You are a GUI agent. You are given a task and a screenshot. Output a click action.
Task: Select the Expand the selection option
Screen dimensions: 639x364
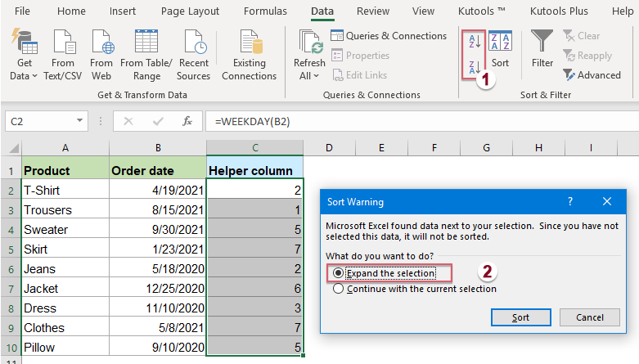pos(338,273)
